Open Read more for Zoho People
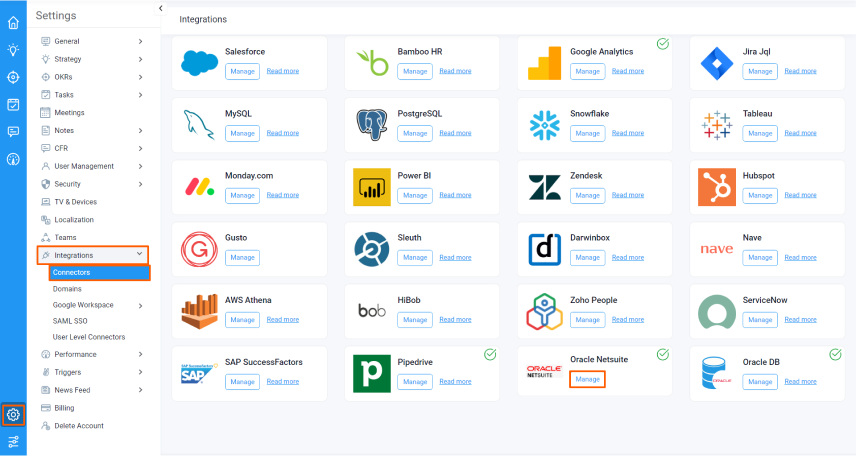The height and width of the screenshot is (456, 856). click(628, 319)
